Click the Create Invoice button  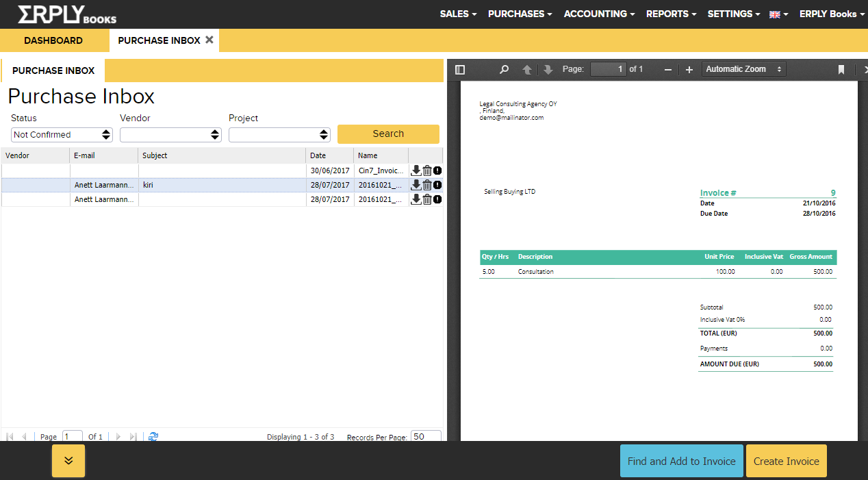(x=786, y=461)
